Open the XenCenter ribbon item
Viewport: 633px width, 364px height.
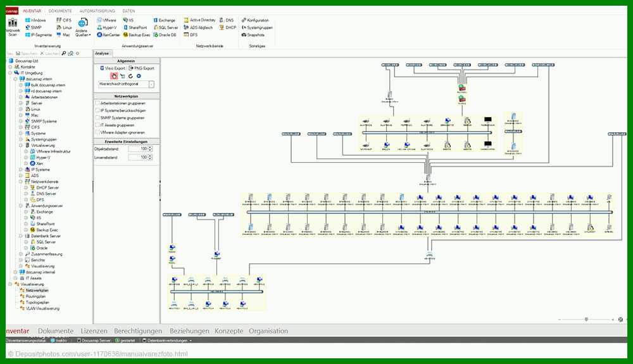tap(108, 35)
